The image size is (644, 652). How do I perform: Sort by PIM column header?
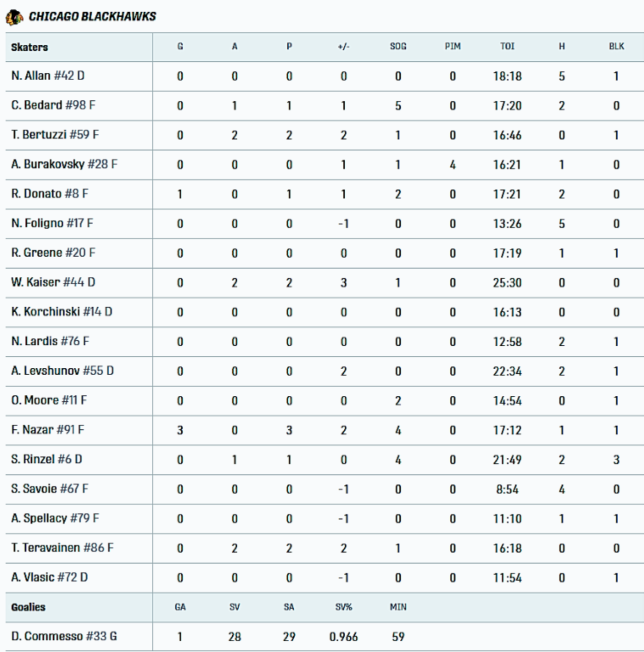point(452,47)
